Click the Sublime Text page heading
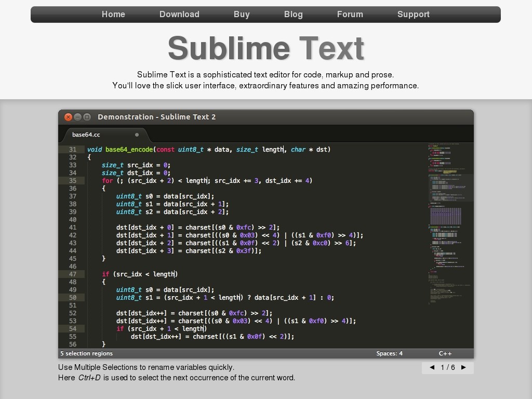 (x=266, y=48)
